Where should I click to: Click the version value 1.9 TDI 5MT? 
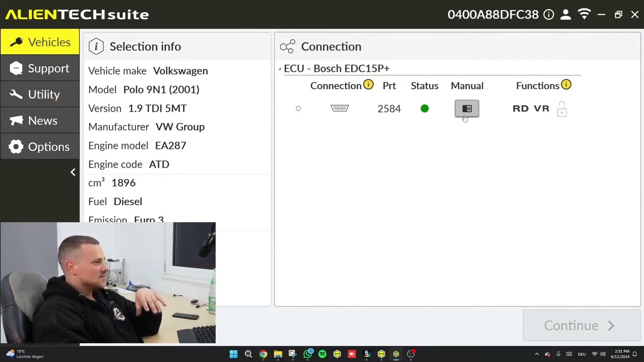pyautogui.click(x=157, y=108)
